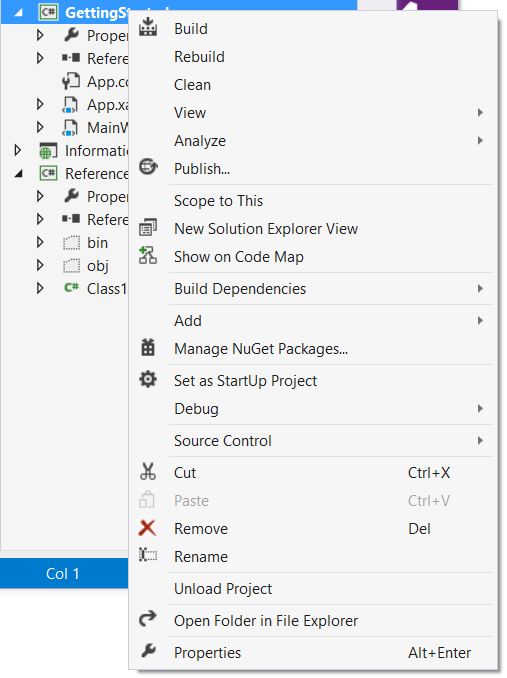
Task: Click the bin folder icon
Action: (71, 243)
